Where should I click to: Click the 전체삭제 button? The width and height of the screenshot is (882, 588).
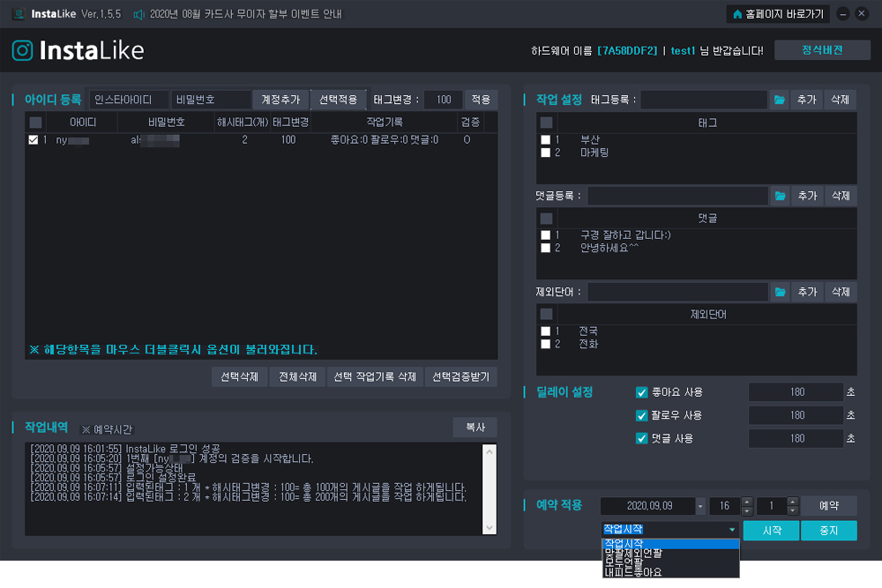coord(297,376)
